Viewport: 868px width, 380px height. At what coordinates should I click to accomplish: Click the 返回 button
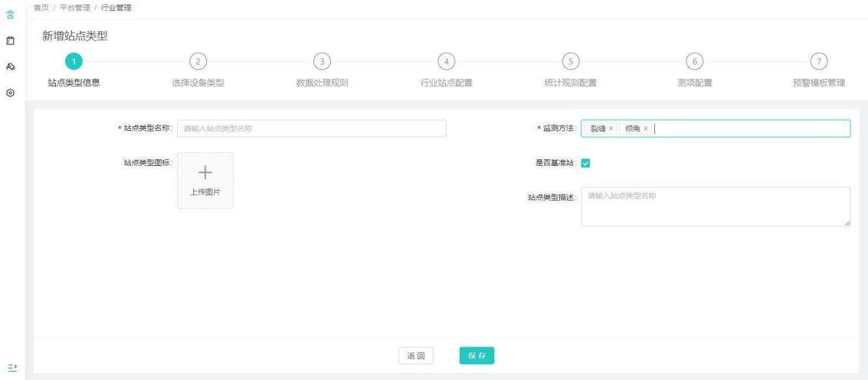coord(416,356)
